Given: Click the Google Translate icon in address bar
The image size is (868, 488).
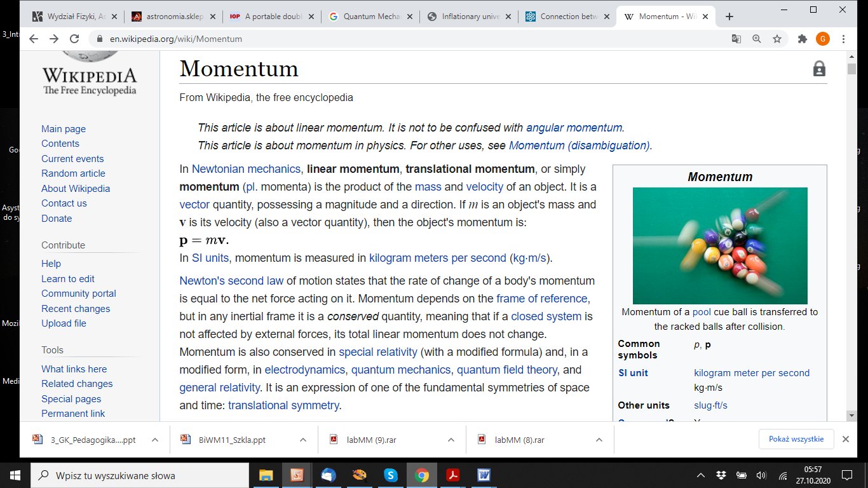Looking at the screenshot, I should pyautogui.click(x=736, y=39).
